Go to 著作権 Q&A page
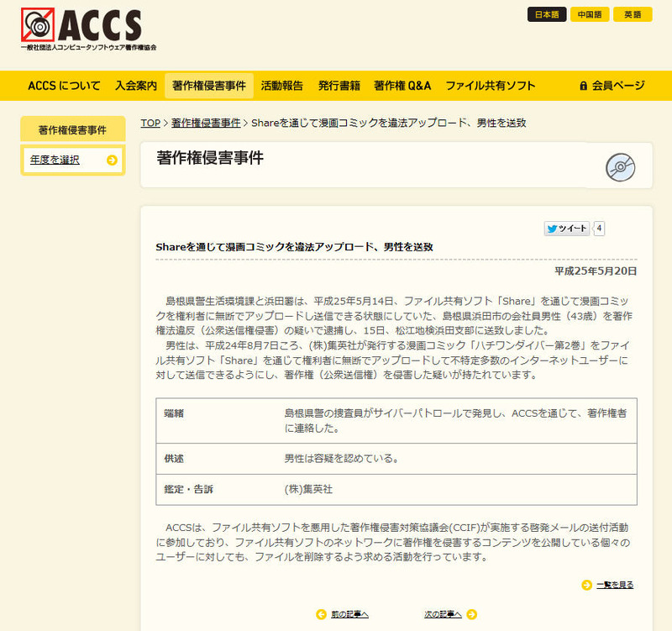Screen dimensions: 672x631 (x=402, y=86)
